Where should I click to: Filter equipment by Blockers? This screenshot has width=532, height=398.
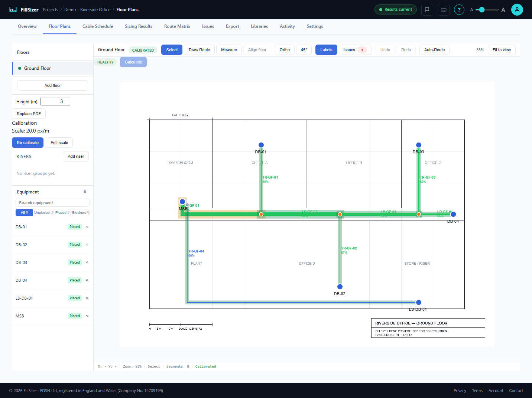[80, 213]
